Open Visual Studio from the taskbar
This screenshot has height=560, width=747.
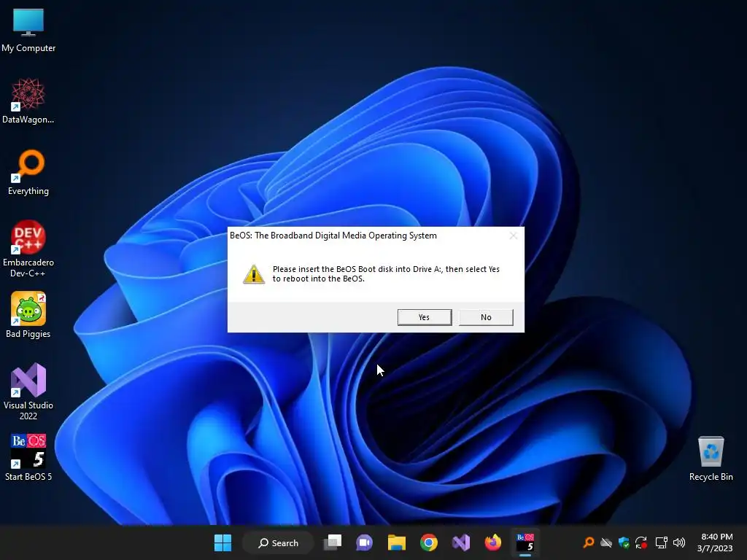[x=461, y=542]
